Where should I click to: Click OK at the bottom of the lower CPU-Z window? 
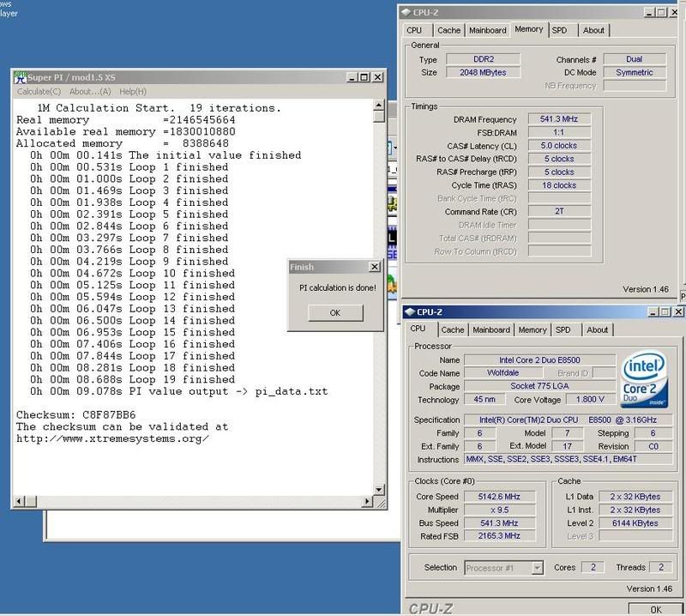click(655, 609)
